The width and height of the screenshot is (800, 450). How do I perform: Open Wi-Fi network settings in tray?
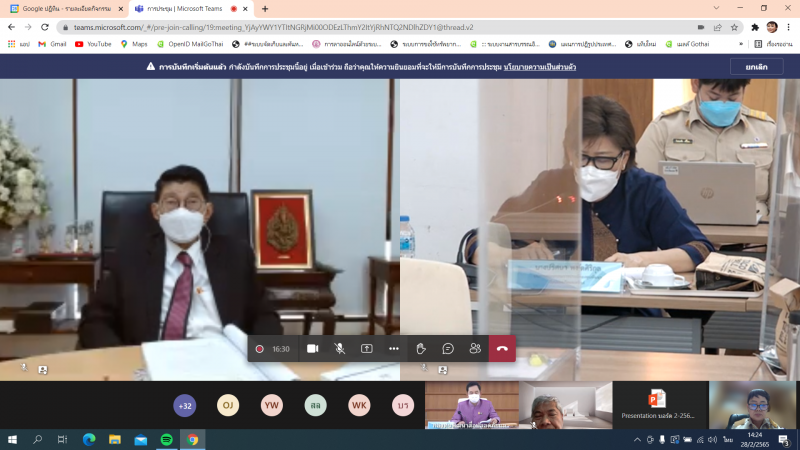coord(700,439)
